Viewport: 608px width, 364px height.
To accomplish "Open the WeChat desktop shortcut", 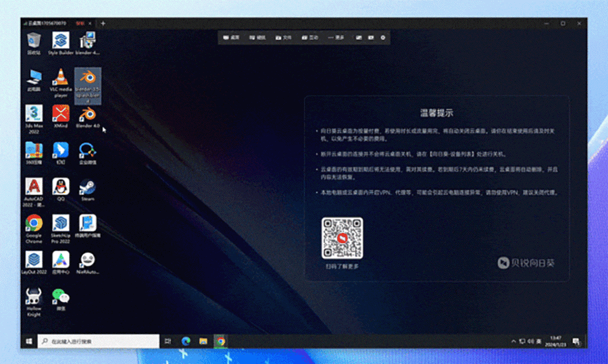I will pos(61,299).
